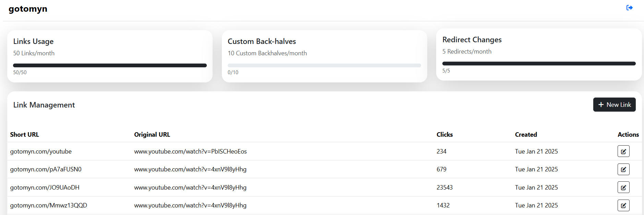
Task: Click the Original URL column header
Action: click(152, 135)
